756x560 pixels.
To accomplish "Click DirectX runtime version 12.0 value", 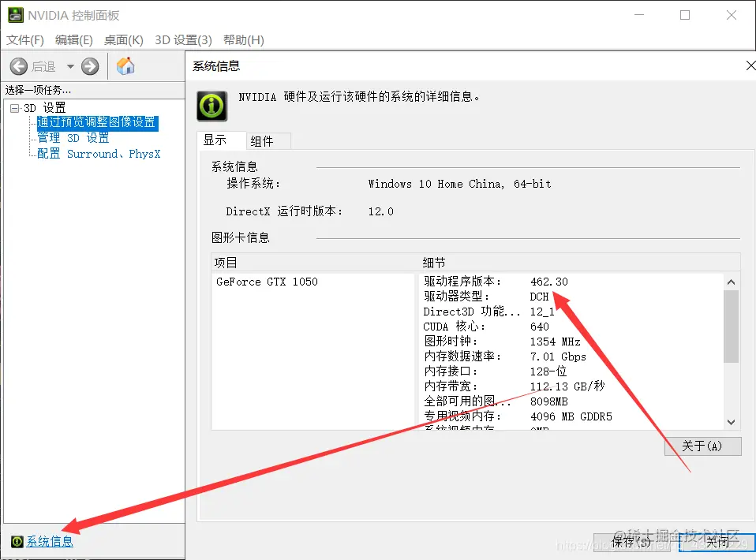I will coord(381,211).
